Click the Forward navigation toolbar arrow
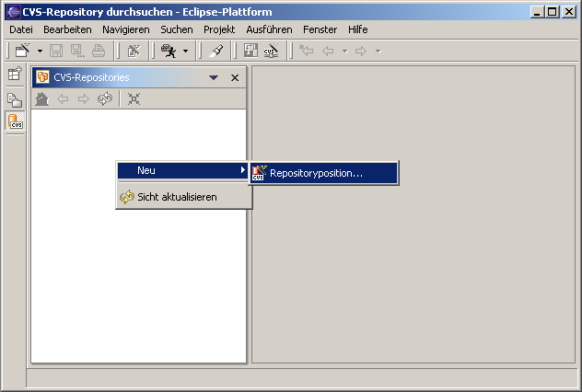Screen dimensions: 582x392 pos(361,51)
